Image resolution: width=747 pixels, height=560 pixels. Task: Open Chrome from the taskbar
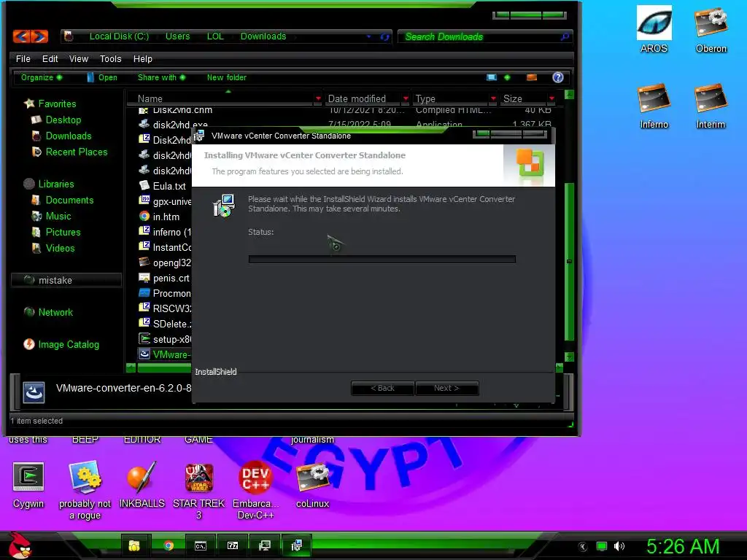pos(169,545)
